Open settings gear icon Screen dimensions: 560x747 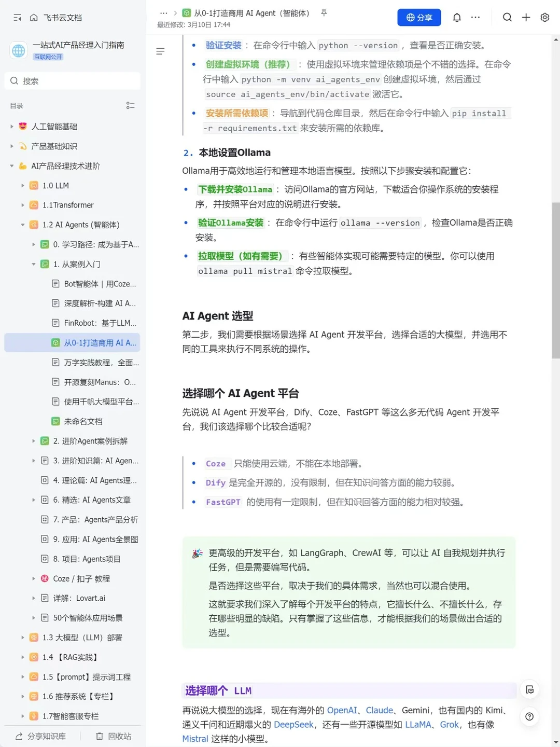pyautogui.click(x=545, y=17)
